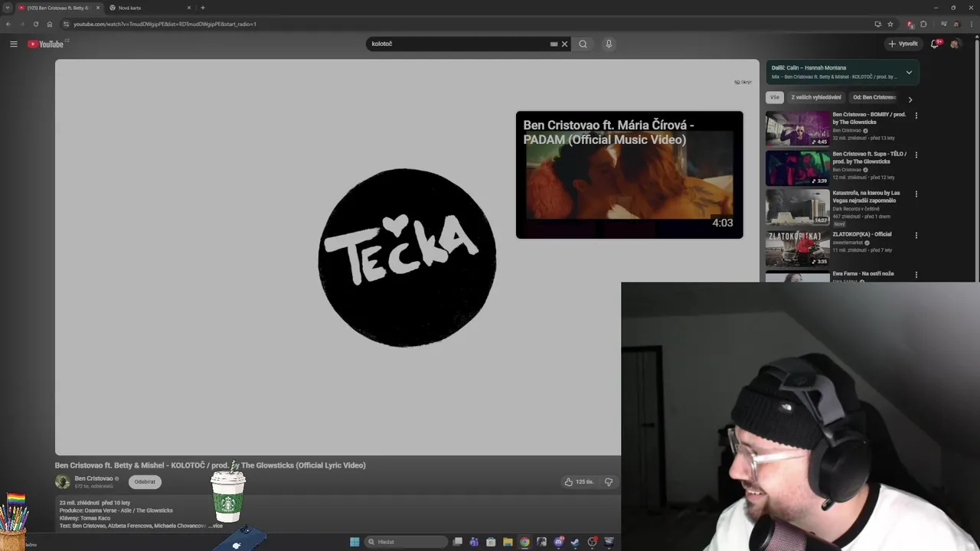Open the on-screen keyboard icon in search
Screen dimensions: 980x551
(554, 44)
